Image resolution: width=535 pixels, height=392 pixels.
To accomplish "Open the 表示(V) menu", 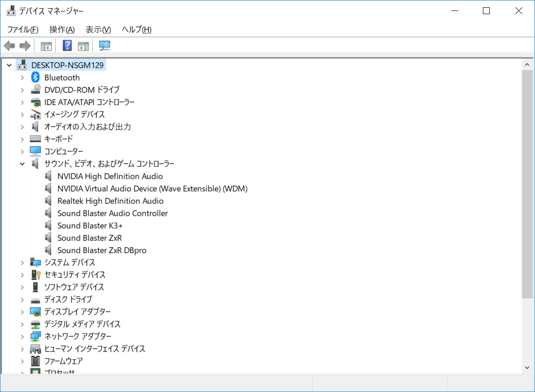I will 98,30.
